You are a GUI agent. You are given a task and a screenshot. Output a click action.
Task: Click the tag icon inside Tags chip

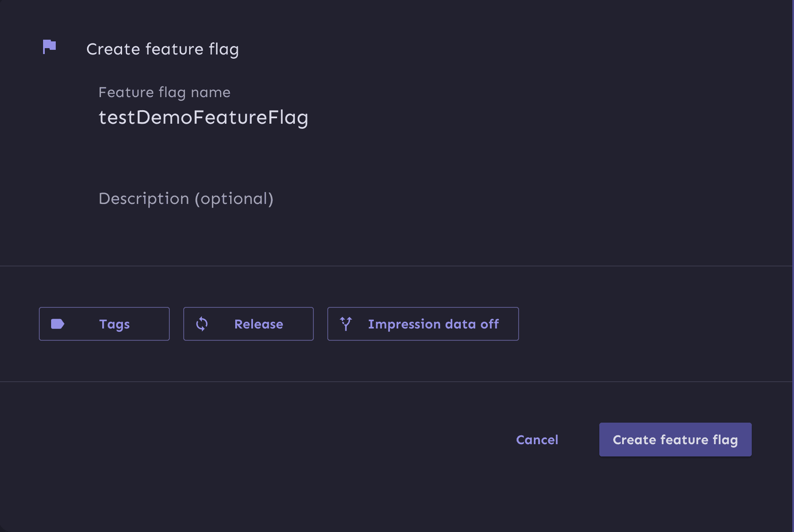point(58,324)
